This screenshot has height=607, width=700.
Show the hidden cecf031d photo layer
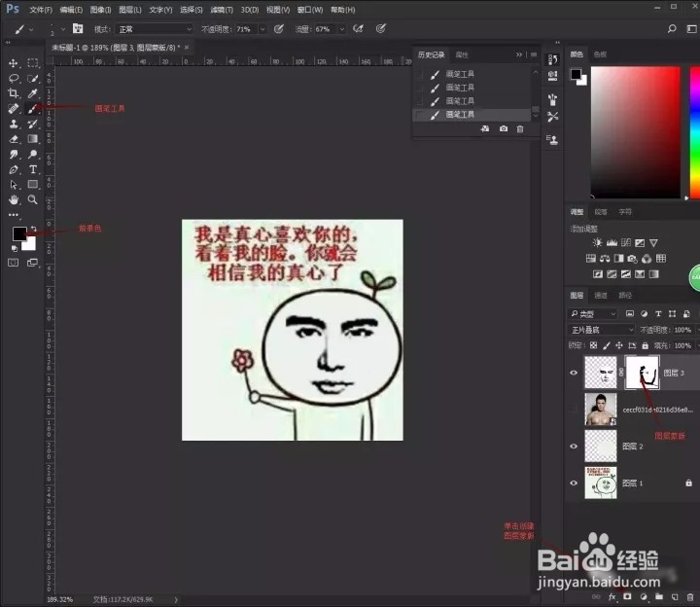tap(574, 410)
